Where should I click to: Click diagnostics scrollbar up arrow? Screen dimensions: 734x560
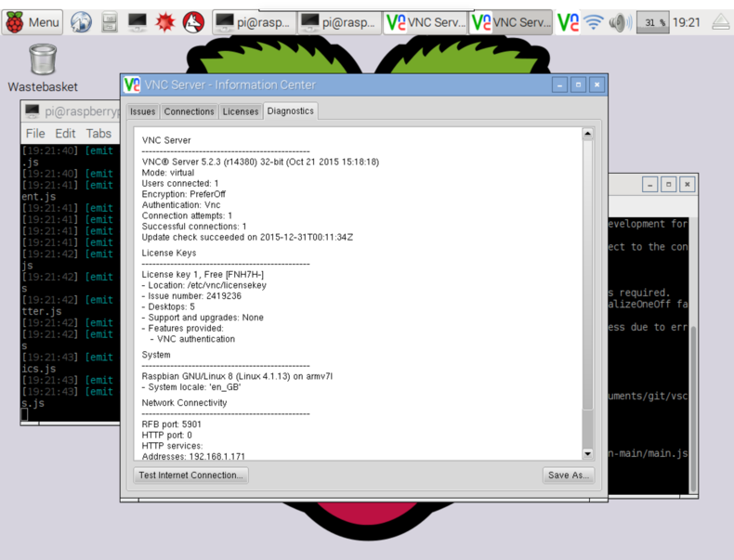click(587, 134)
